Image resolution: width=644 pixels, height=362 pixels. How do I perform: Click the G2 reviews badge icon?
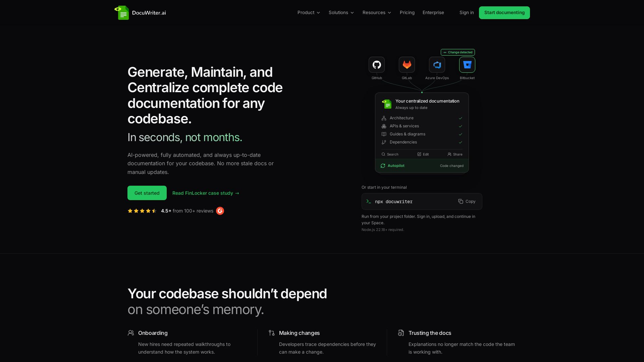pos(220,211)
